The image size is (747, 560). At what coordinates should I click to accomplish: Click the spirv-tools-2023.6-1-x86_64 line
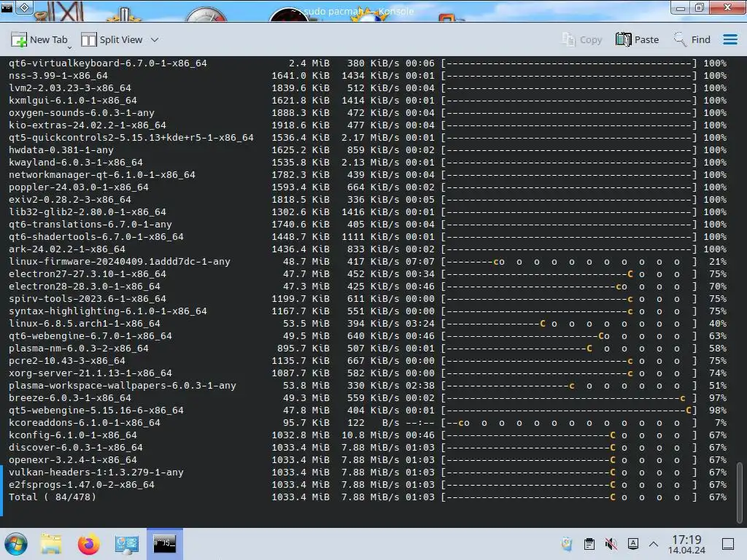pyautogui.click(x=368, y=298)
